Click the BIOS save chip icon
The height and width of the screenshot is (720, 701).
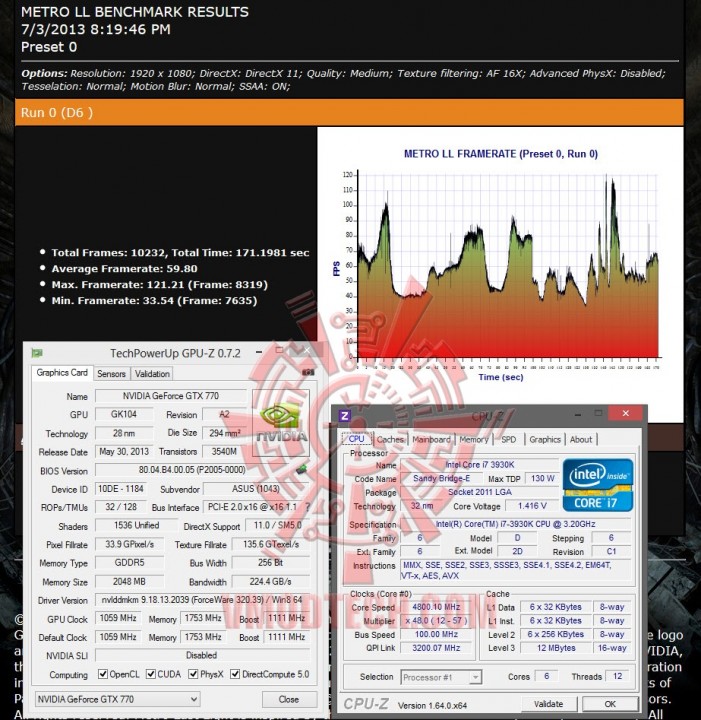point(301,469)
